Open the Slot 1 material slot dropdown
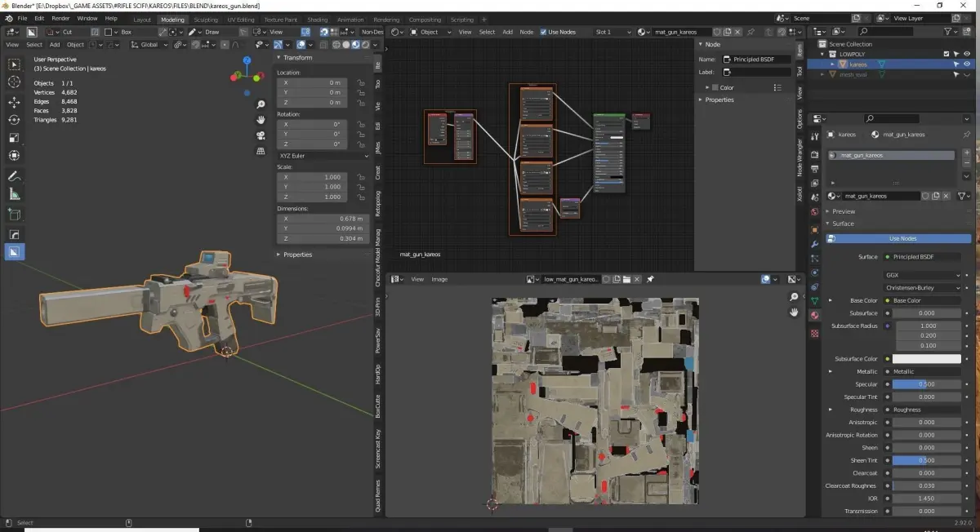 [x=613, y=32]
